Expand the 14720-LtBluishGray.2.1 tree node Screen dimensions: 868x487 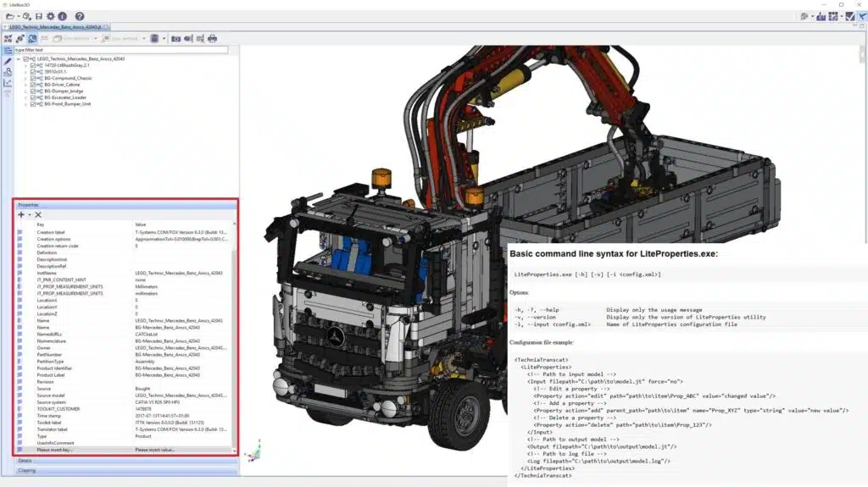[x=25, y=65]
